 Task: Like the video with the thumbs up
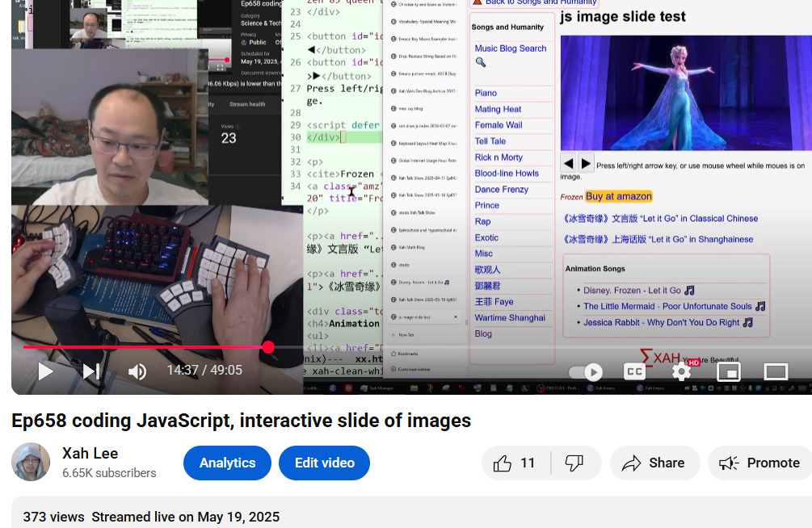515,463
